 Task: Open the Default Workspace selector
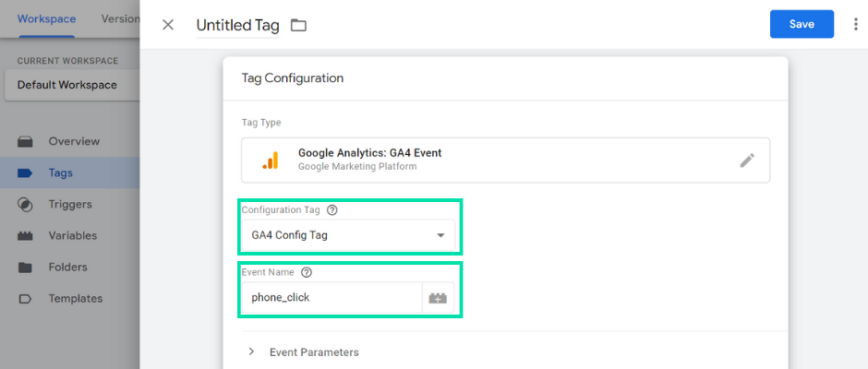point(71,85)
